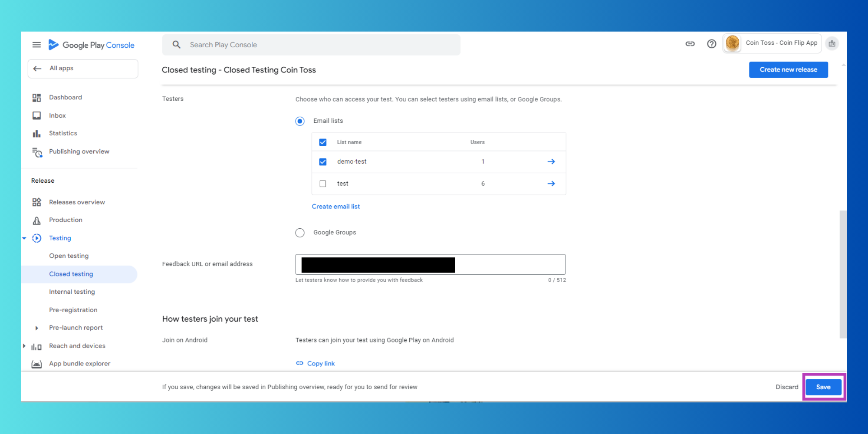This screenshot has height=434, width=868.
Task: Uncheck the demo-test email list checkbox
Action: 323,162
